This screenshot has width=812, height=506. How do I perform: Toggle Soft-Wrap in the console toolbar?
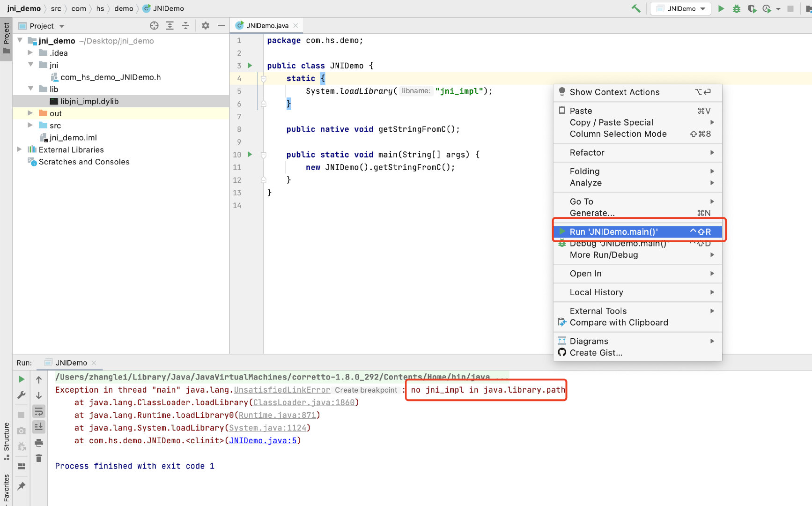[39, 411]
